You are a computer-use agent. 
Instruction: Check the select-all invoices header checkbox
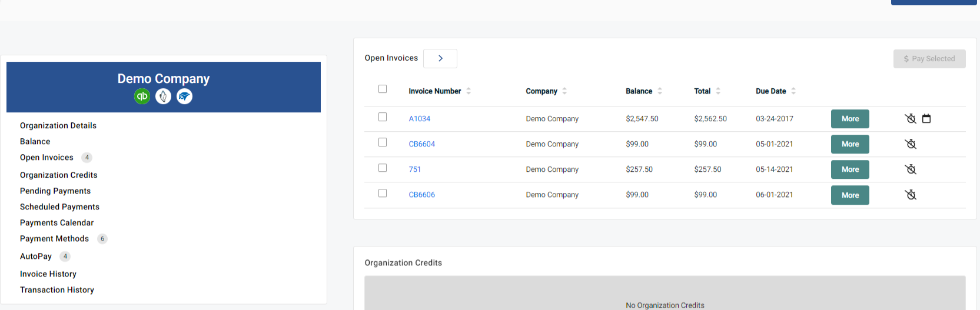coord(383,89)
